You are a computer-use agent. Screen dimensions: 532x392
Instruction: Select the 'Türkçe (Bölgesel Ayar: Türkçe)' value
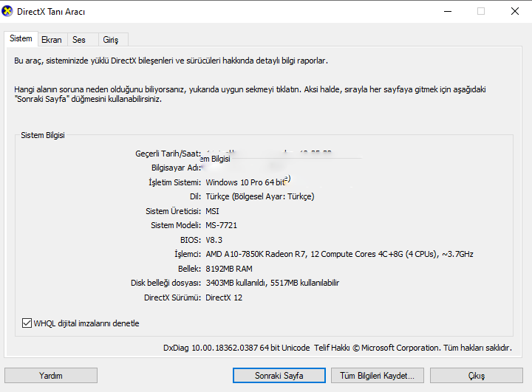(260, 196)
